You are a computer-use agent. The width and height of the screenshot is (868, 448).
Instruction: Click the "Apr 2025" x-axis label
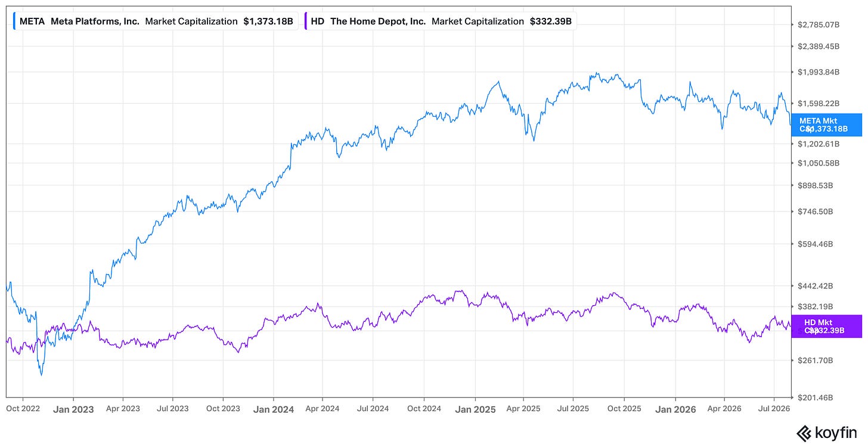coord(523,409)
